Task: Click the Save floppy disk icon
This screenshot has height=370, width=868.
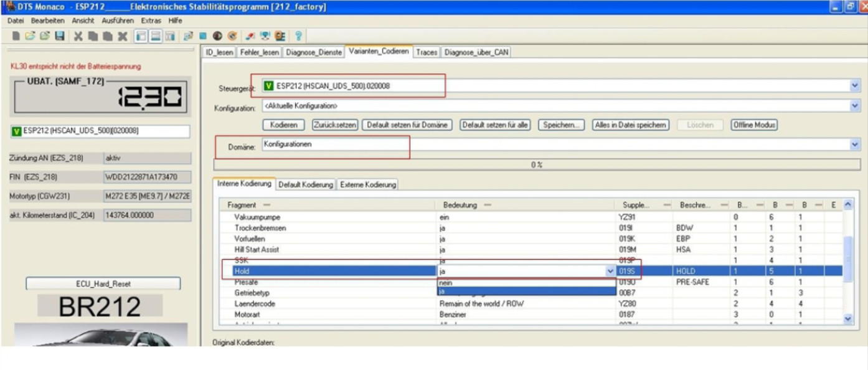Action: coord(59,36)
